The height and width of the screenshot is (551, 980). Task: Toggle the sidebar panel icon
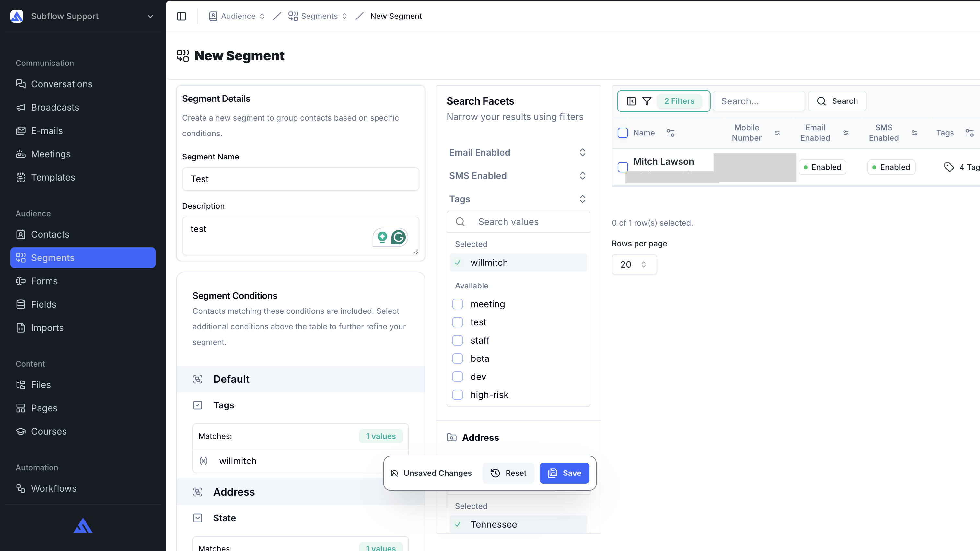(181, 16)
